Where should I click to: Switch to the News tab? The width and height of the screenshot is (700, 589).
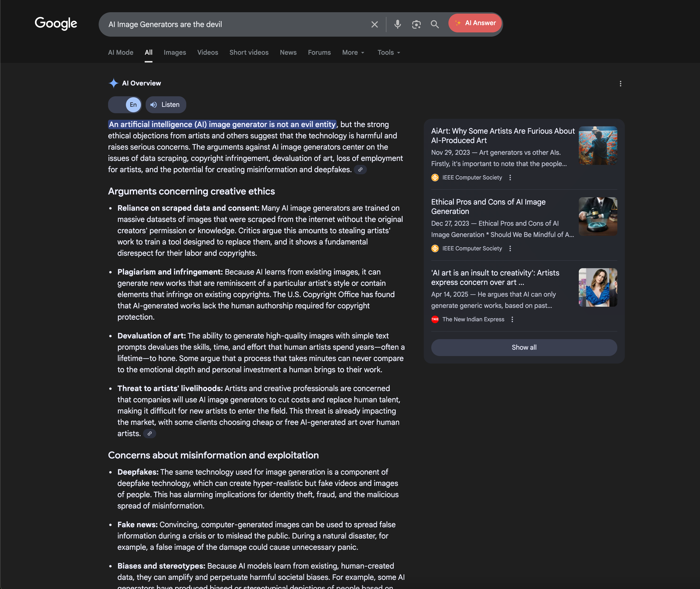click(x=288, y=52)
